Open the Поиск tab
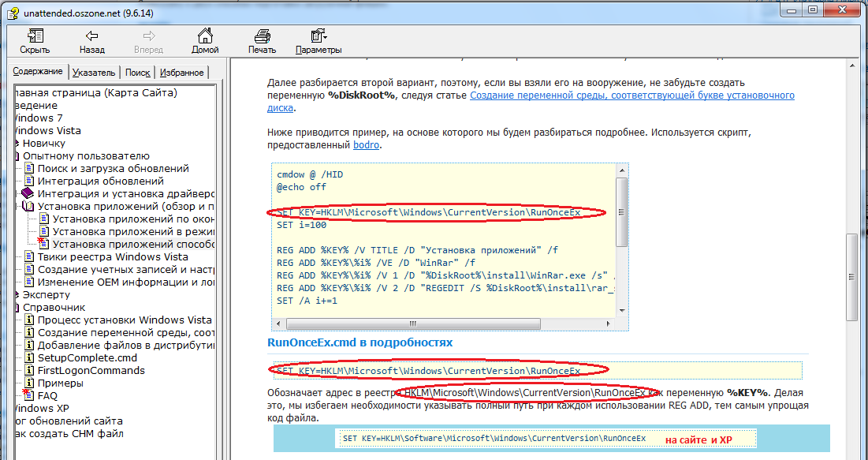This screenshot has height=460, width=868. (137, 73)
